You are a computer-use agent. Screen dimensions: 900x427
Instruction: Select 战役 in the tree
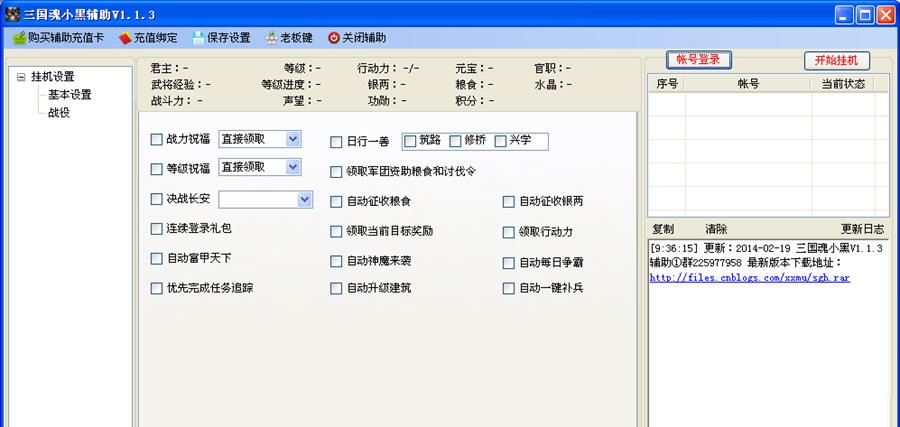(59, 112)
